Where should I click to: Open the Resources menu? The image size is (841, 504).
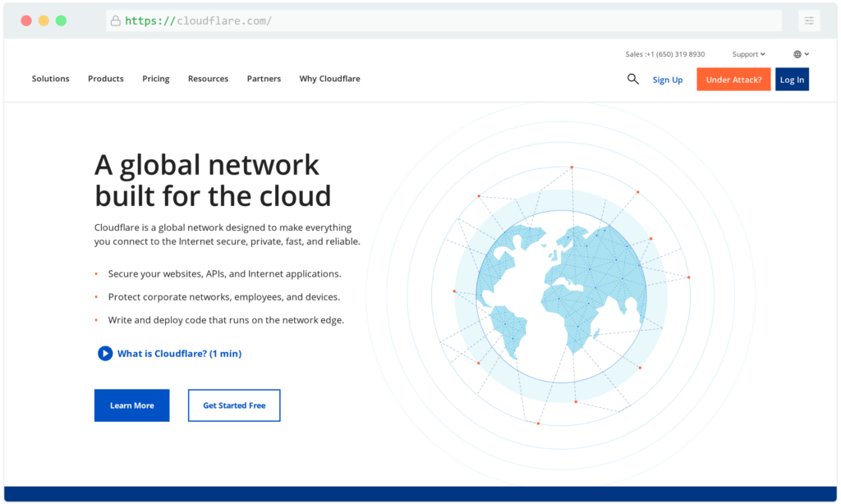[208, 79]
